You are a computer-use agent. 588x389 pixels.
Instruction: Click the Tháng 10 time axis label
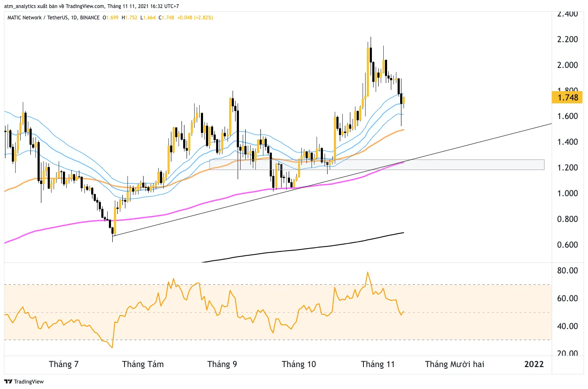point(299,365)
